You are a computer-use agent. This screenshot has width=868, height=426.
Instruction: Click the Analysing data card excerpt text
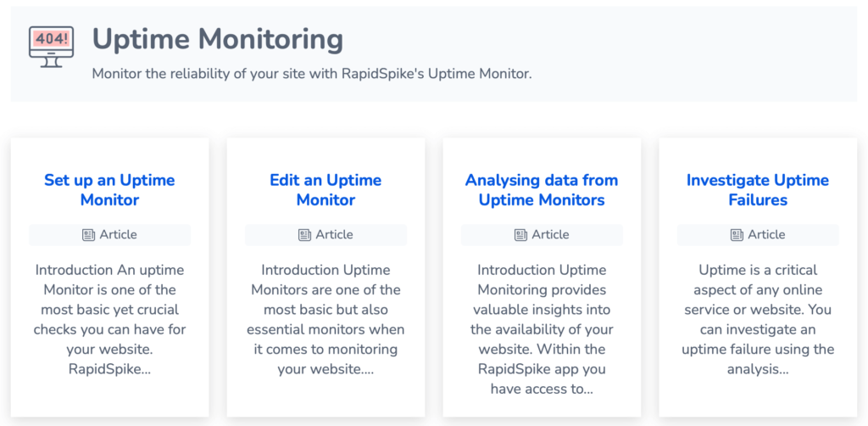tap(542, 329)
